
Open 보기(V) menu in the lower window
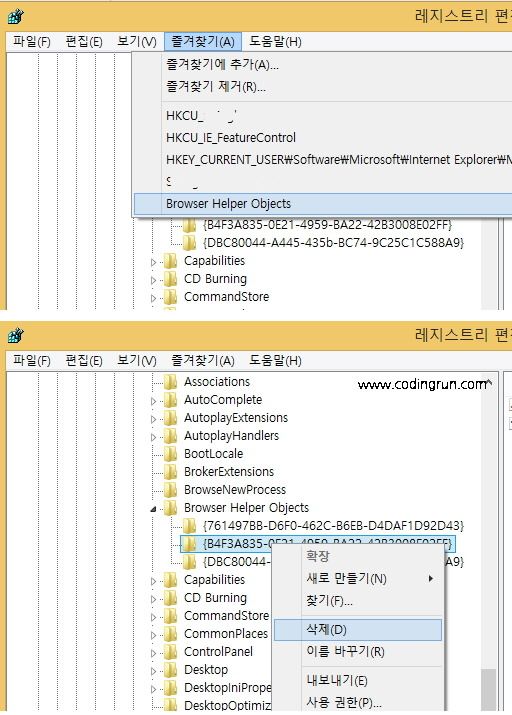(x=136, y=361)
